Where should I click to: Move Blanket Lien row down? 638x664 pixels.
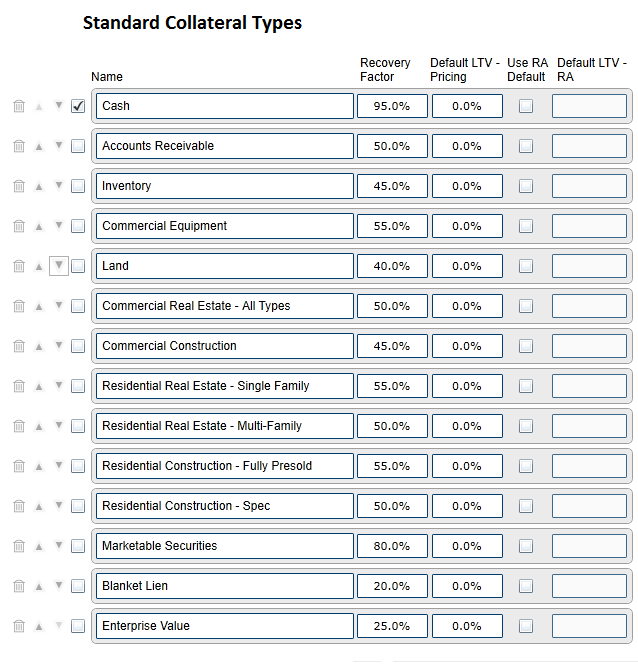[59, 585]
